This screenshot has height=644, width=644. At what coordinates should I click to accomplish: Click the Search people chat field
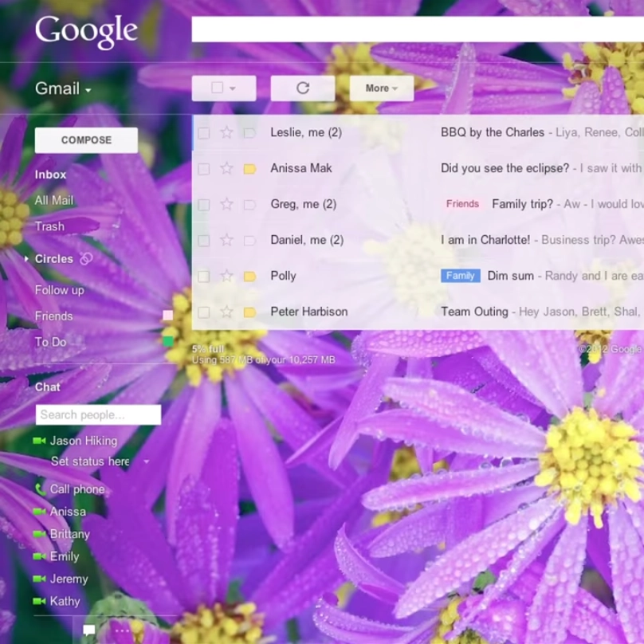[x=98, y=414]
